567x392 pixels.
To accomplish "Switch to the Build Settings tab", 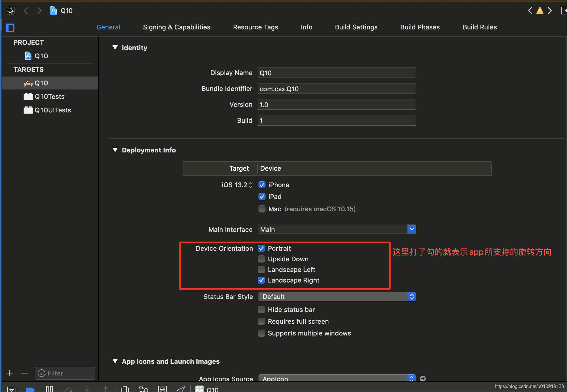I will [356, 27].
